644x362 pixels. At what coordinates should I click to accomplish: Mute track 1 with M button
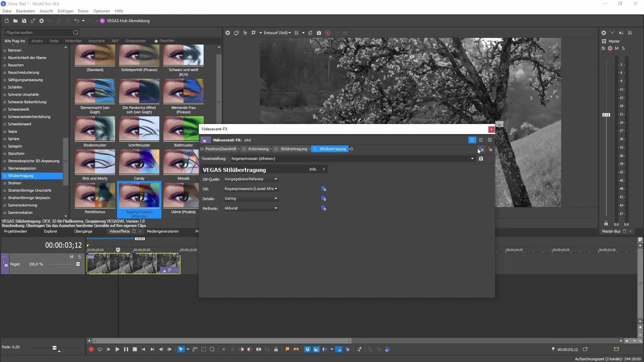point(71,257)
